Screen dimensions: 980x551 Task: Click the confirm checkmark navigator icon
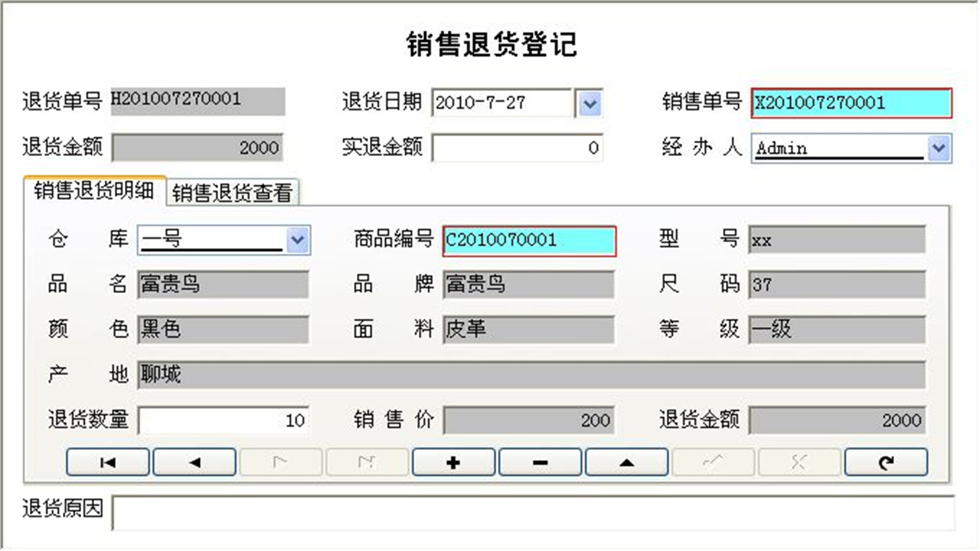pyautogui.click(x=713, y=461)
